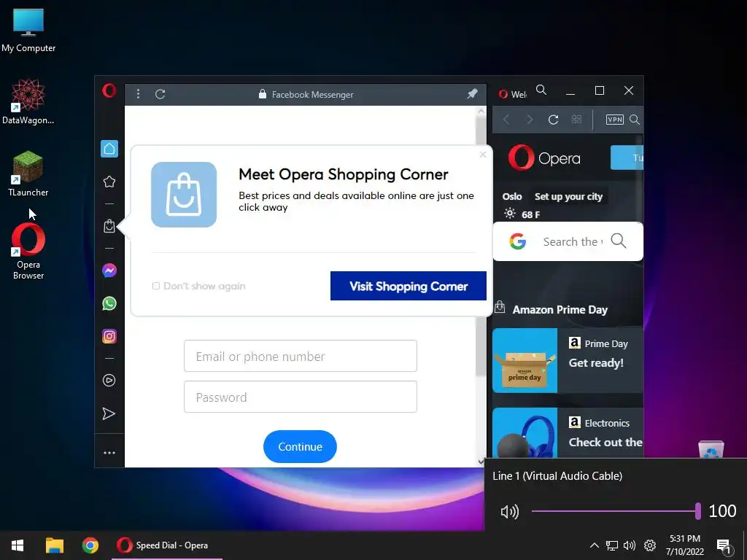Open Bookmarks star icon in Opera sidebar
This screenshot has width=747, height=560.
(x=109, y=182)
